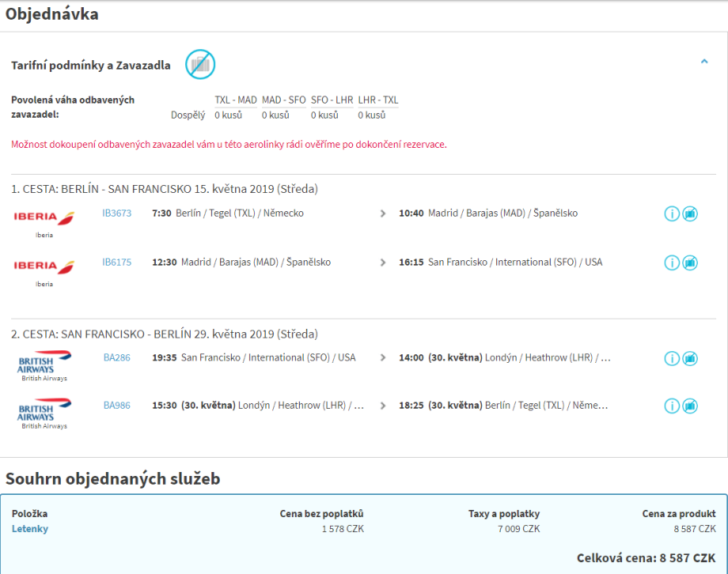Click no-baggage icon for flight IB6175
Screen dimensions: 728x574
tap(690, 262)
